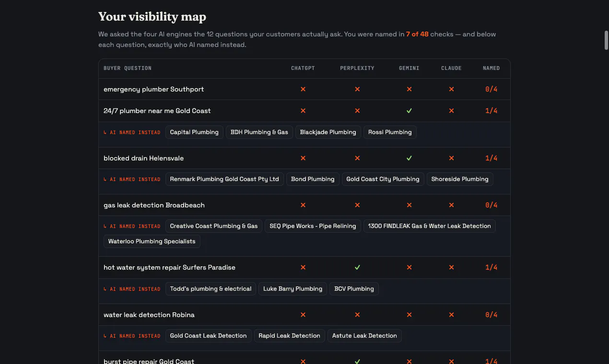Click the Claude column header

[451, 68]
